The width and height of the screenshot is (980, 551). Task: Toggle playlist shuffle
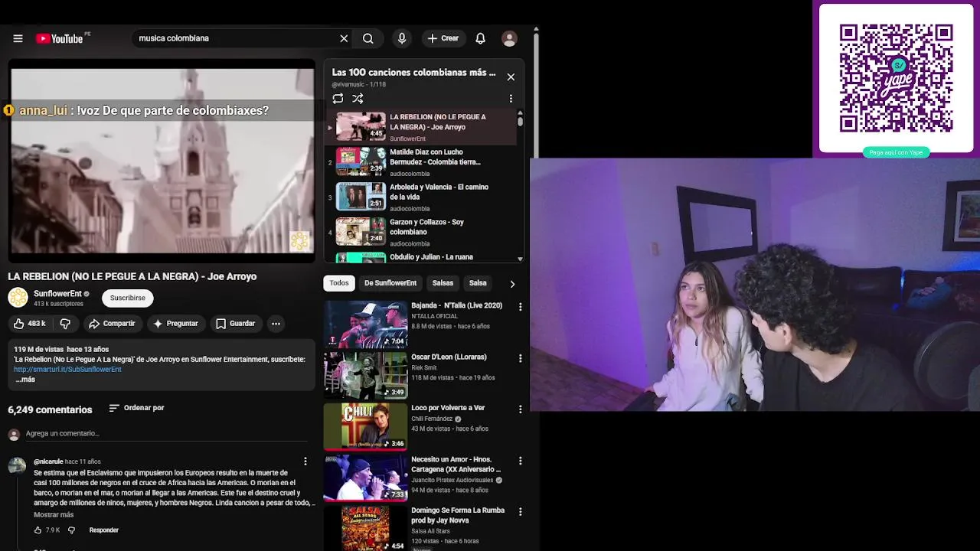coord(358,99)
